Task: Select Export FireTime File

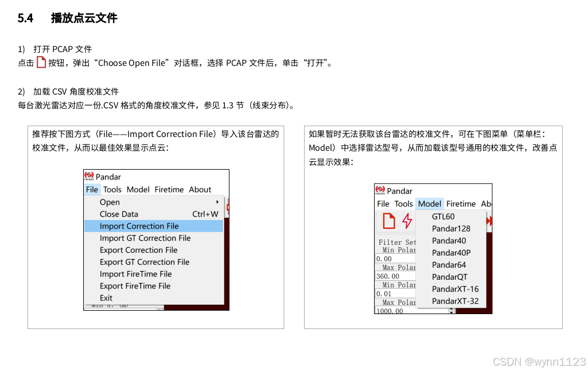Action: [x=154, y=286]
